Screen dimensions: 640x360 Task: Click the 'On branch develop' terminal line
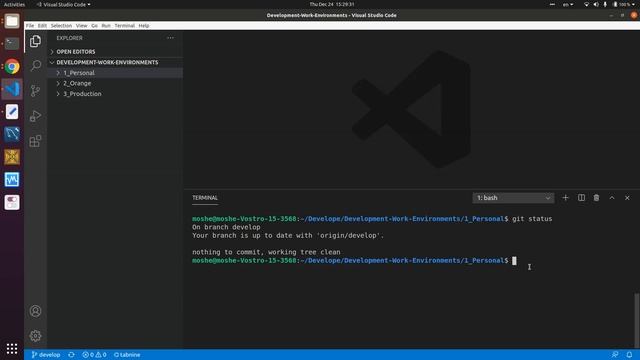226,227
